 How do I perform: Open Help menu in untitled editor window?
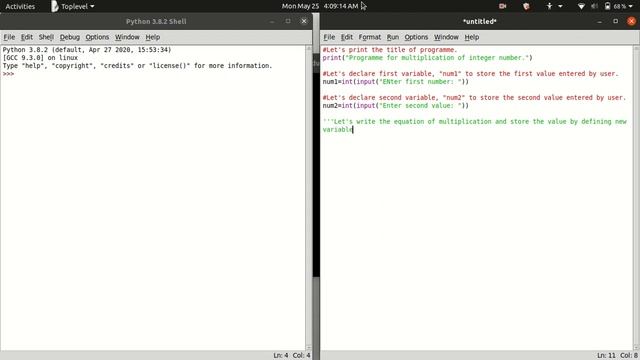[x=472, y=37]
